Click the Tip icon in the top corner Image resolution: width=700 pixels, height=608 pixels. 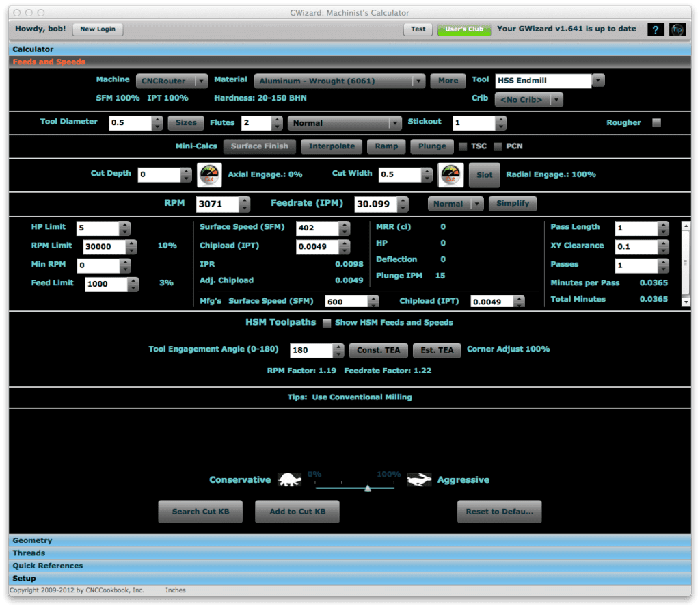pyautogui.click(x=677, y=29)
